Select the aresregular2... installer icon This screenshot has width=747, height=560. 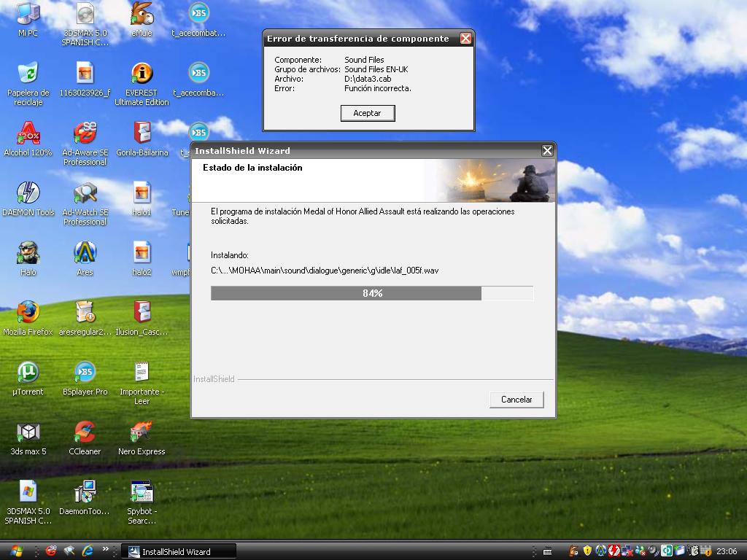85,319
